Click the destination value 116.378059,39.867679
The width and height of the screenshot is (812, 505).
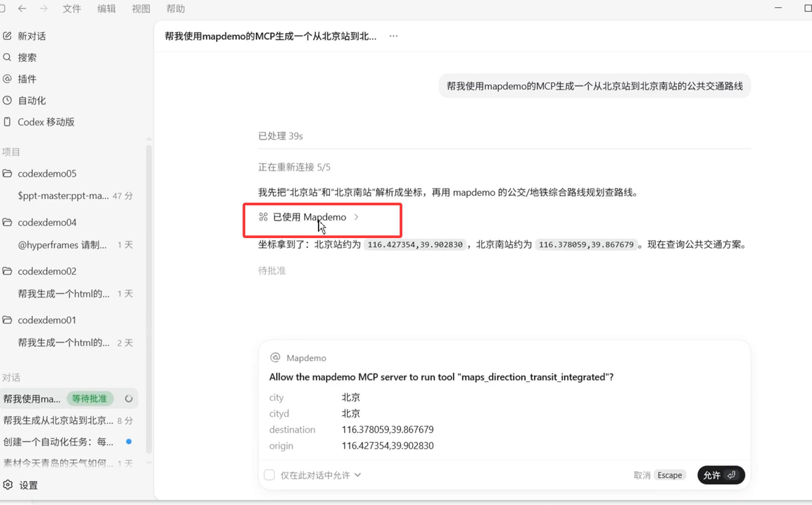[x=388, y=429]
